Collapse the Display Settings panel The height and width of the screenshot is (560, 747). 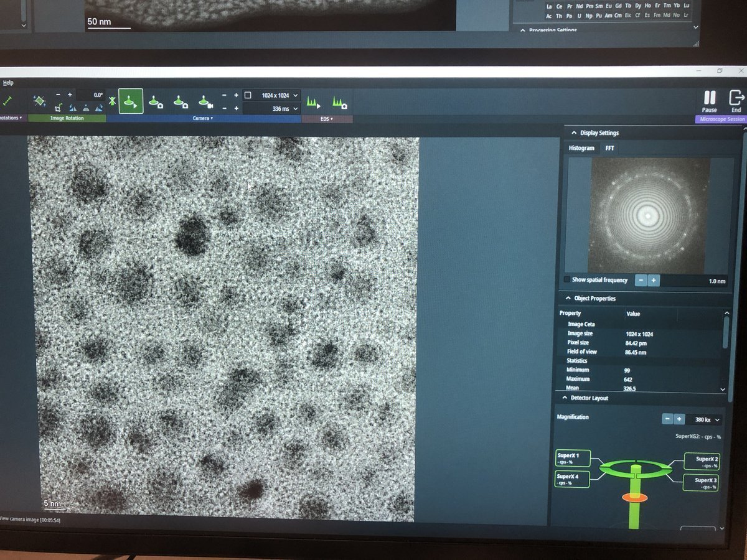tap(573, 133)
